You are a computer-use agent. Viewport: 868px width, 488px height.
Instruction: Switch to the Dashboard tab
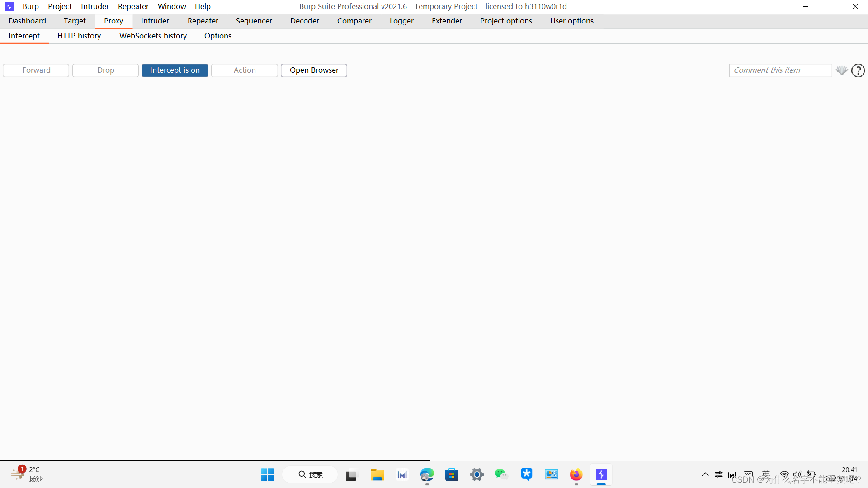(27, 21)
